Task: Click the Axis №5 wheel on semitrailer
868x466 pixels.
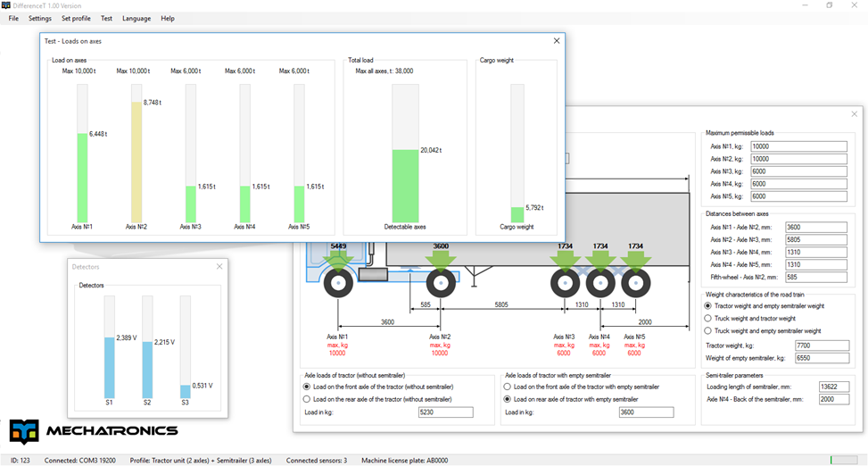Action: pos(635,285)
